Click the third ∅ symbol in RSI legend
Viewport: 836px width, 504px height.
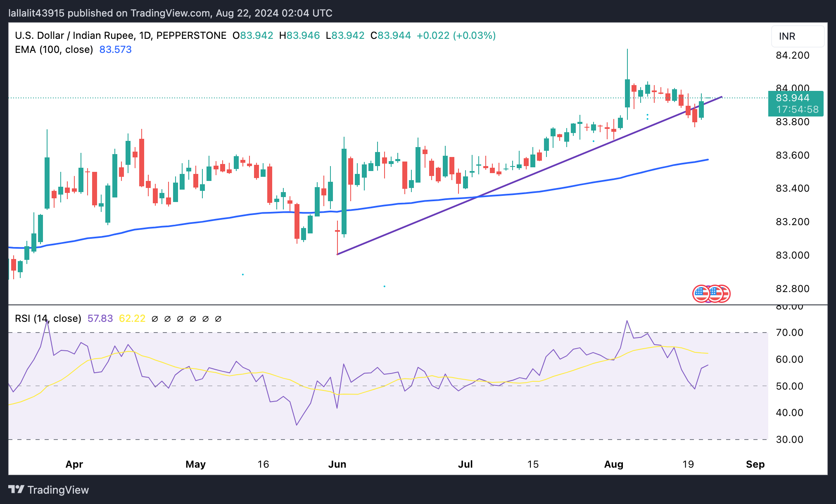[180, 319]
